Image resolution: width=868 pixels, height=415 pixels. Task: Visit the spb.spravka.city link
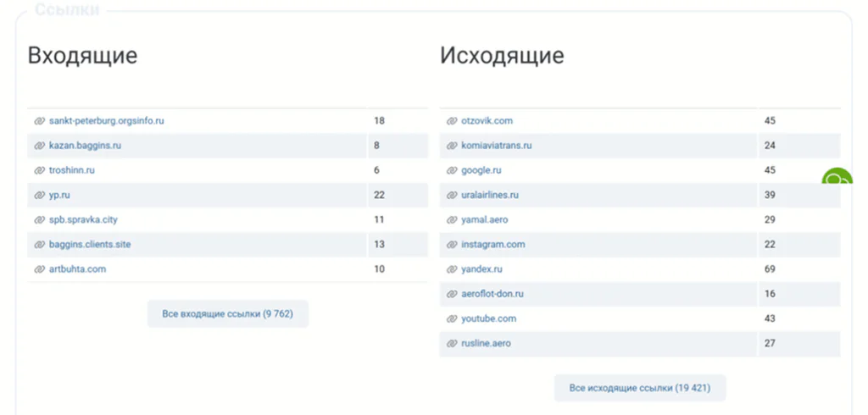[83, 219]
